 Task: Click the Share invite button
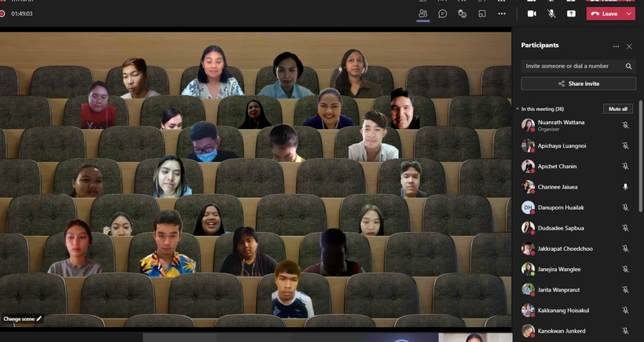pyautogui.click(x=578, y=83)
